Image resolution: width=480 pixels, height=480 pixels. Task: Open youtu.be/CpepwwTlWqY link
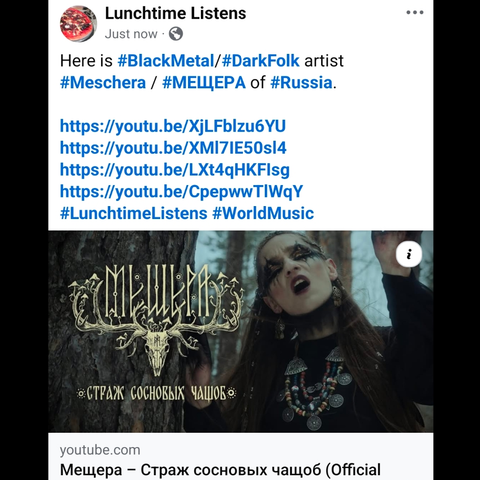coord(181,192)
